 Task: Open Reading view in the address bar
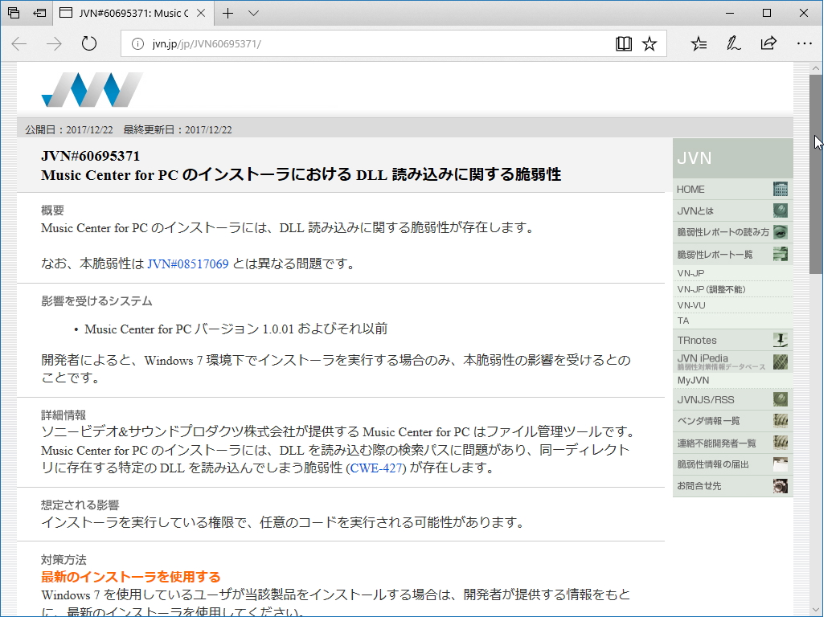(x=624, y=43)
